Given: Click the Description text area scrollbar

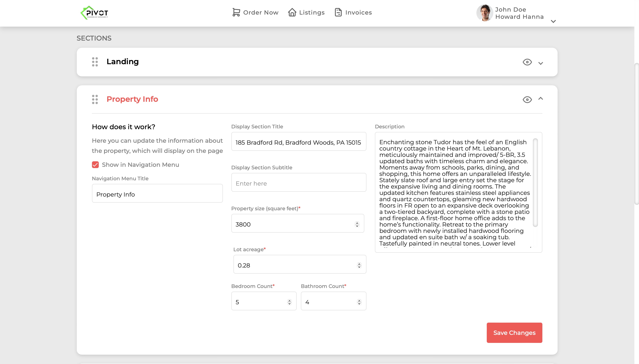Looking at the screenshot, I should tap(535, 182).
